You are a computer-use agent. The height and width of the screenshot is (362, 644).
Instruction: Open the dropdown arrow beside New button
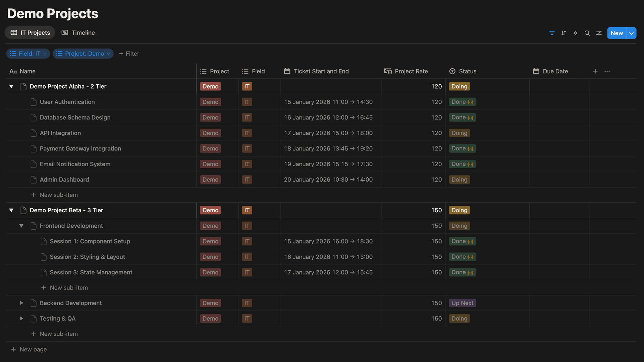click(x=631, y=33)
